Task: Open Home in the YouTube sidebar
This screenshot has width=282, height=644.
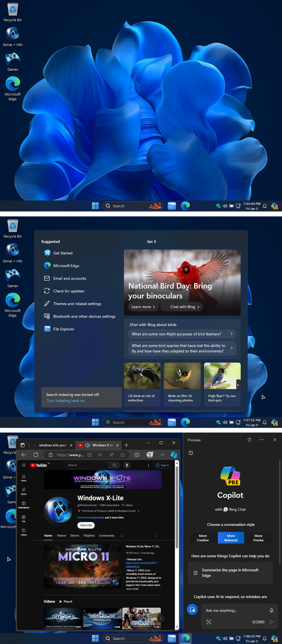Action: pos(24,478)
